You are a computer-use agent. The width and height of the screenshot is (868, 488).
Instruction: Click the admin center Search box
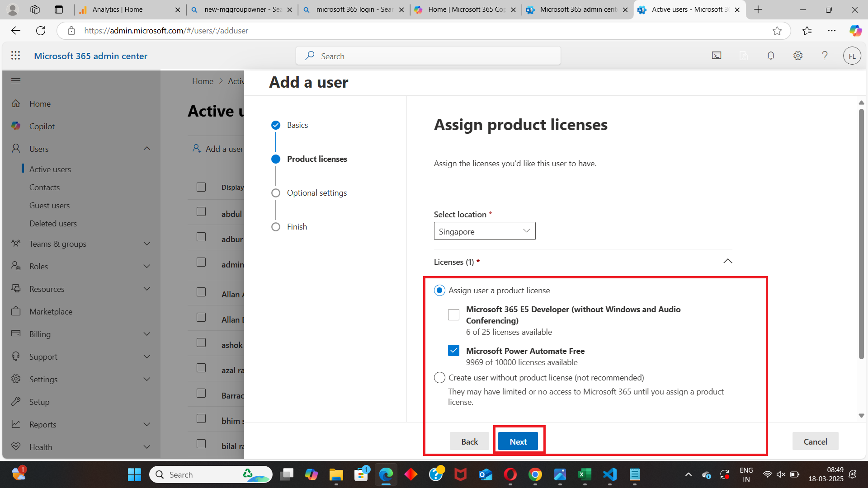click(428, 56)
